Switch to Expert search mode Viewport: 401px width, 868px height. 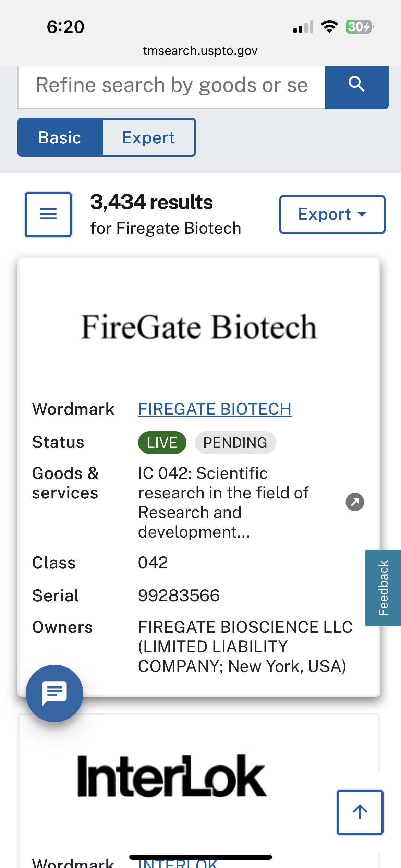[149, 137]
